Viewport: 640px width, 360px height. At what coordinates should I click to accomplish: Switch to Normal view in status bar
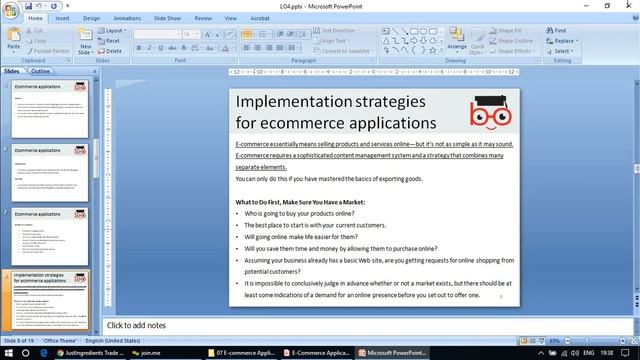point(524,340)
